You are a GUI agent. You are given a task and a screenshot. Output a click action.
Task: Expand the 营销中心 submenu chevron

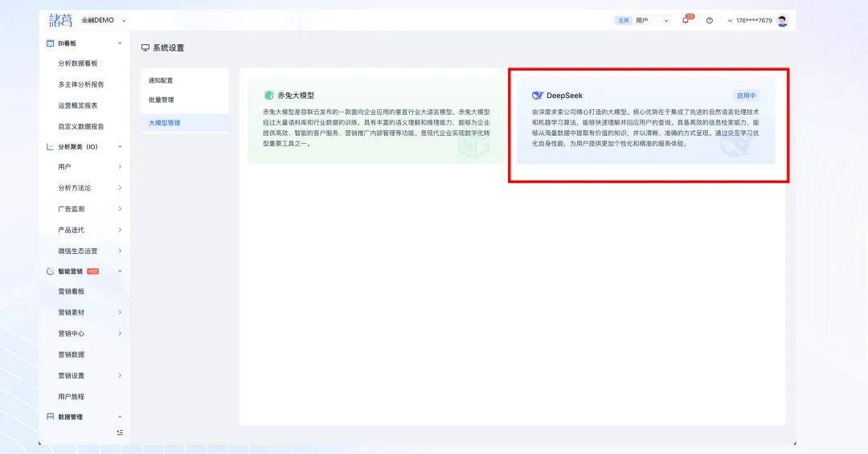pyautogui.click(x=120, y=333)
